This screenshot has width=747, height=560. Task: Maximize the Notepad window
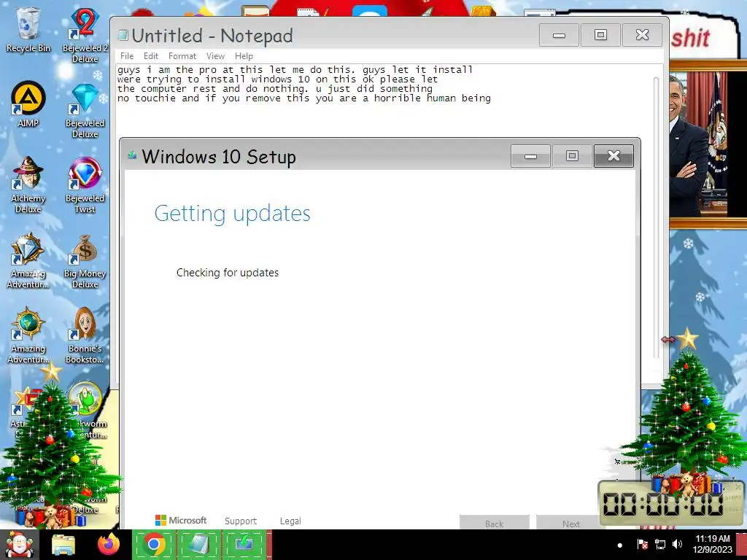tap(601, 35)
